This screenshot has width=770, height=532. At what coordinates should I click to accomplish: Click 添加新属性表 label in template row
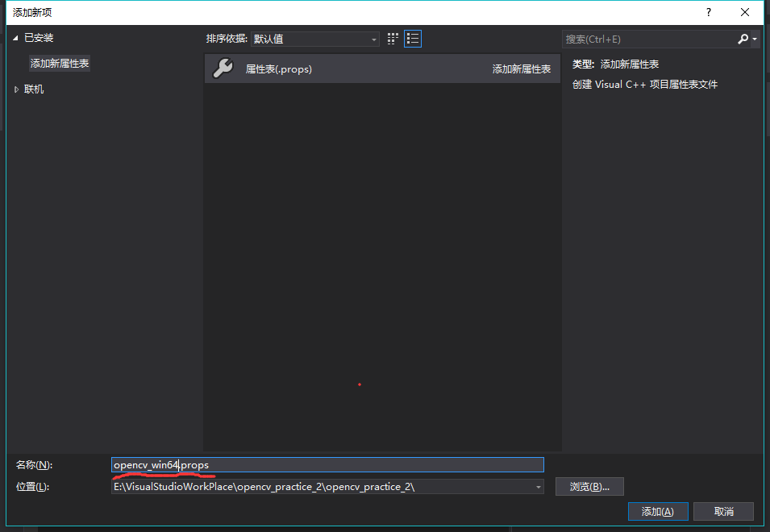coord(522,69)
